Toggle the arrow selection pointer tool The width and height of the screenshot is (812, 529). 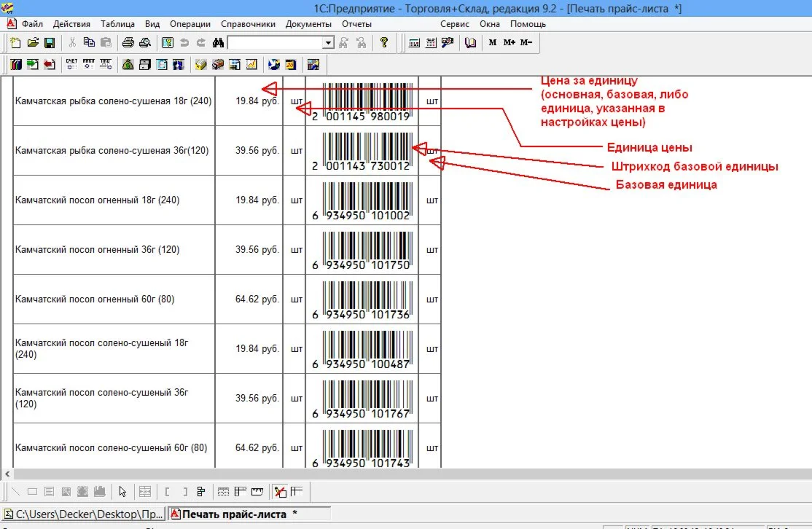tap(122, 491)
